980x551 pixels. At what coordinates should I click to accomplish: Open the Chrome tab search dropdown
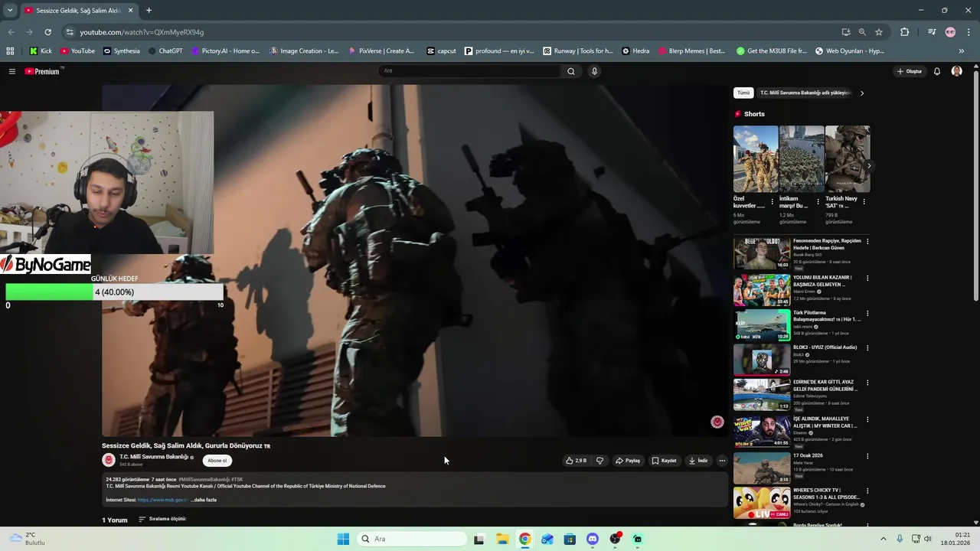10,11
